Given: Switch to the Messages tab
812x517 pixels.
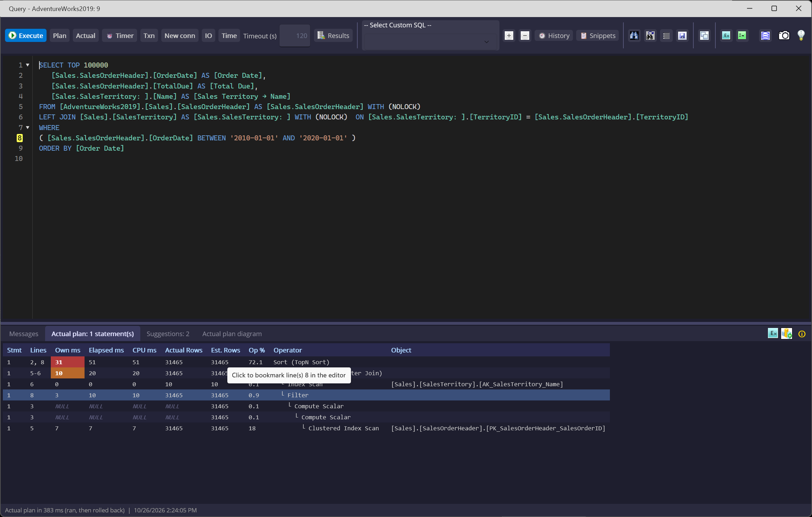Looking at the screenshot, I should coord(24,334).
